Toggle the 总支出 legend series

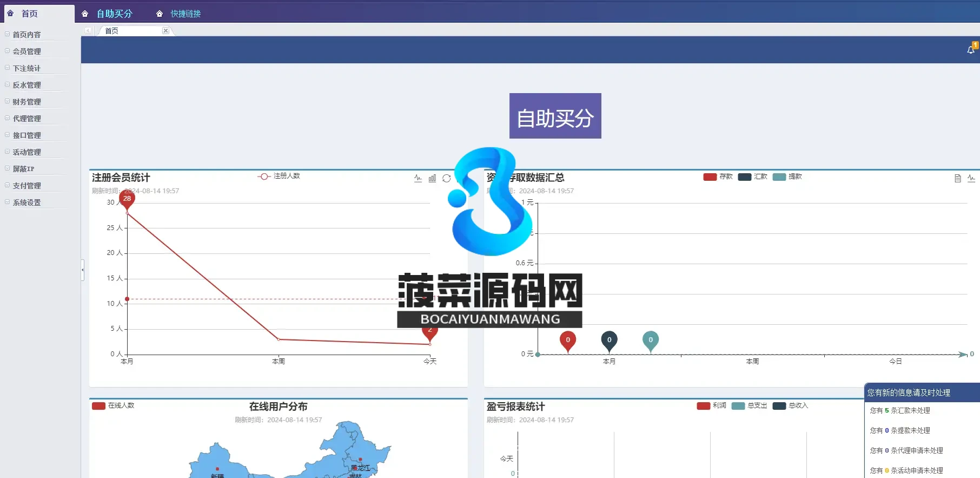750,405
